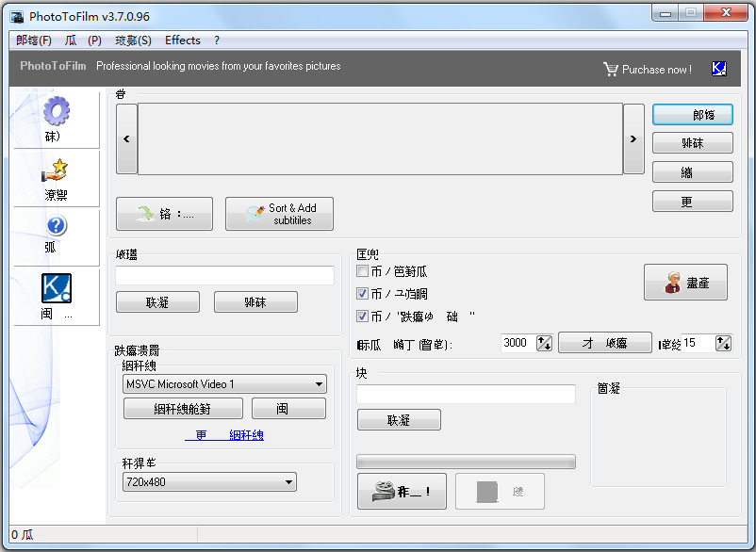The height and width of the screenshot is (552, 756).
Task: Click the status bar picture count
Action: tap(23, 535)
